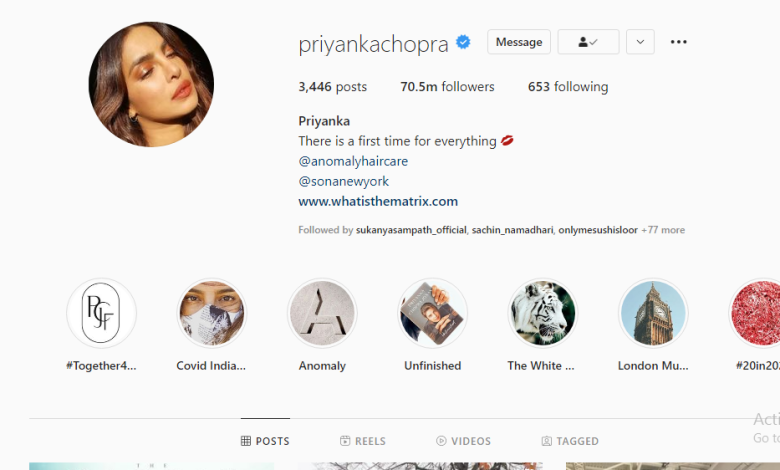Open the www.whatisthematrix.com link
This screenshot has height=470, width=780.
click(378, 201)
